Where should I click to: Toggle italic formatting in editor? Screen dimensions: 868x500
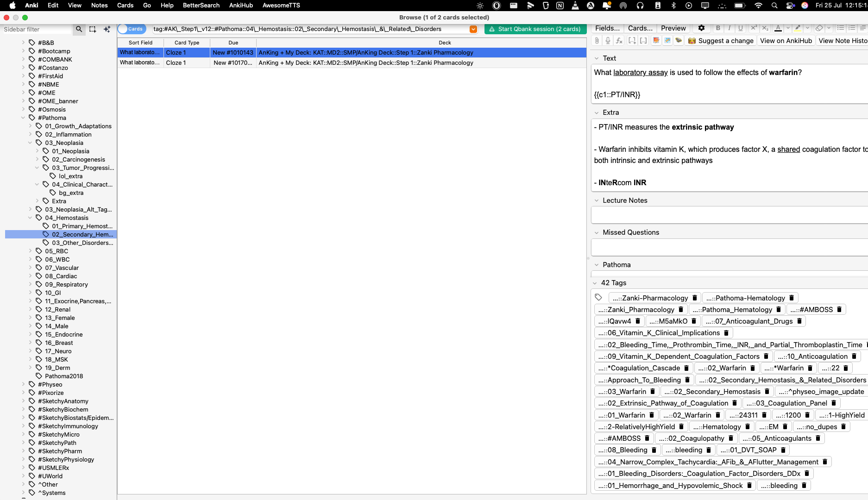click(x=730, y=28)
